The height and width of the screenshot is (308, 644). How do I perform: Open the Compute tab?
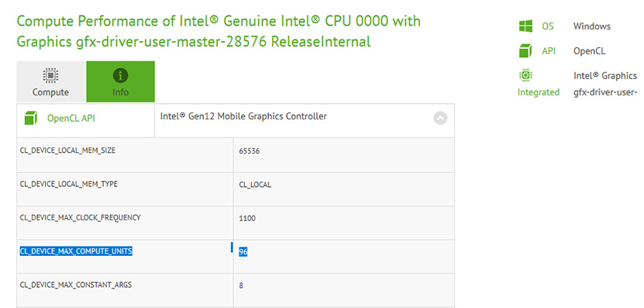coord(50,81)
